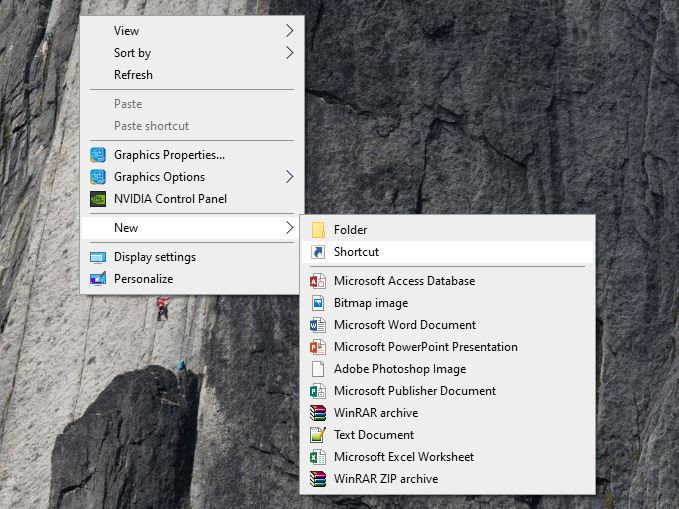Expand the New submenu arrow

point(290,228)
